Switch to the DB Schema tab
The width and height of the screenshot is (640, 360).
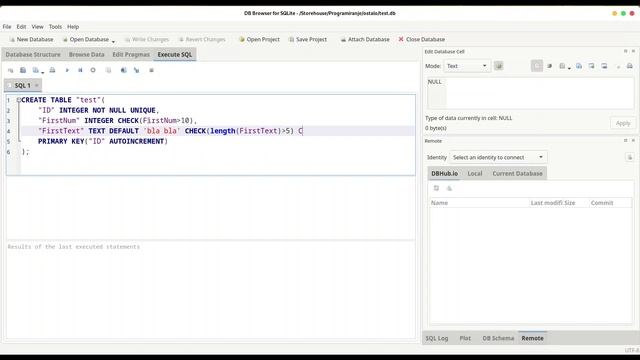(x=498, y=338)
